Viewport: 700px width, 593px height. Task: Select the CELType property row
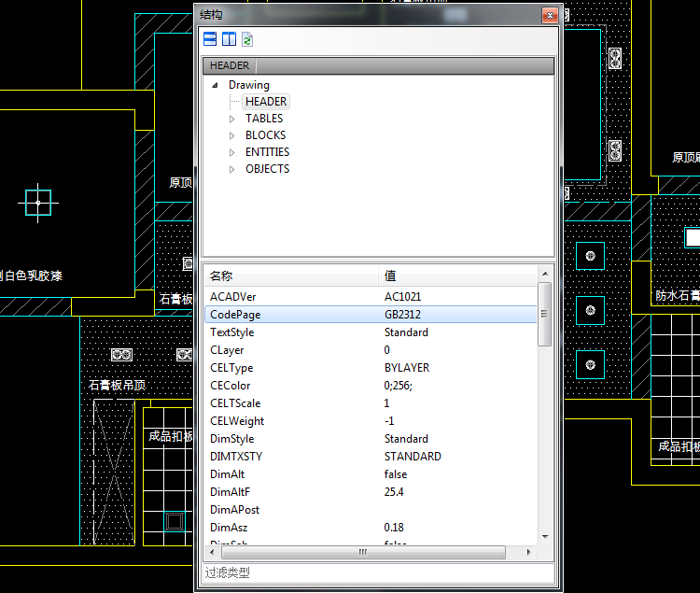pyautogui.click(x=371, y=368)
